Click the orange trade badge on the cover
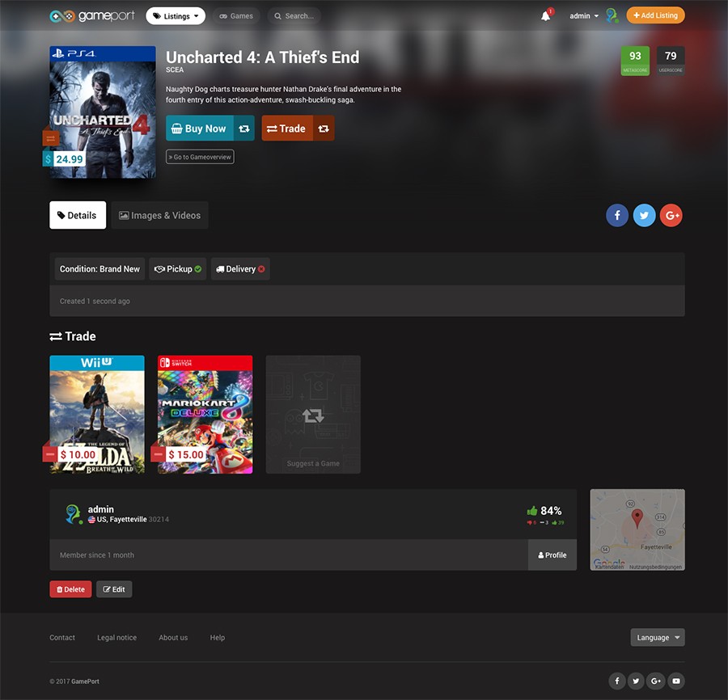The height and width of the screenshot is (700, 728). 51,138
